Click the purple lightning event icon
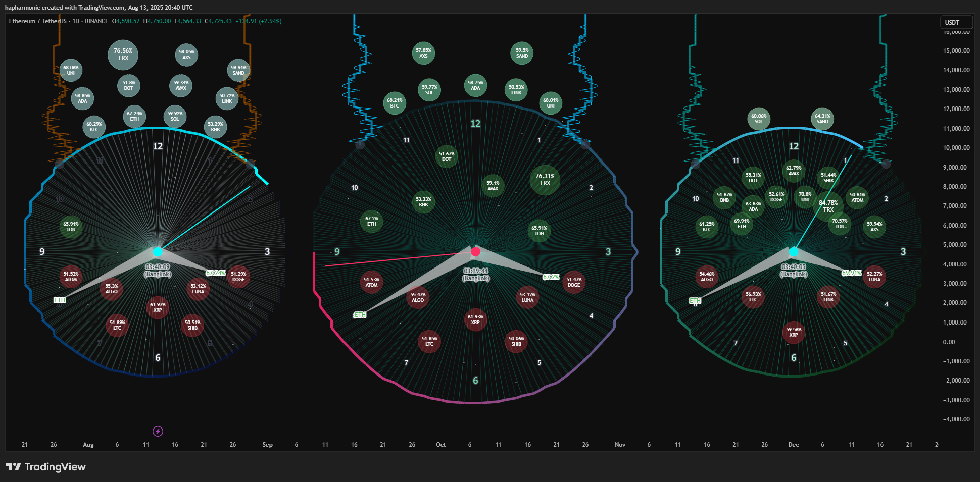Image resolution: width=980 pixels, height=482 pixels. click(158, 431)
